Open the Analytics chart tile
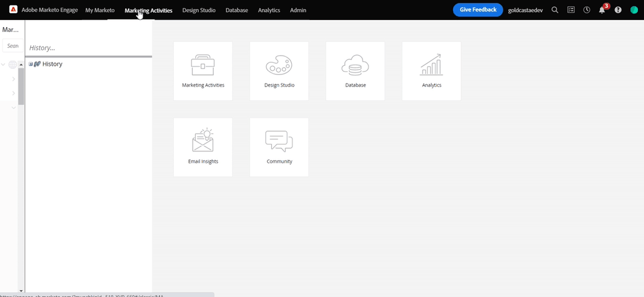This screenshot has height=297, width=644. (432, 71)
